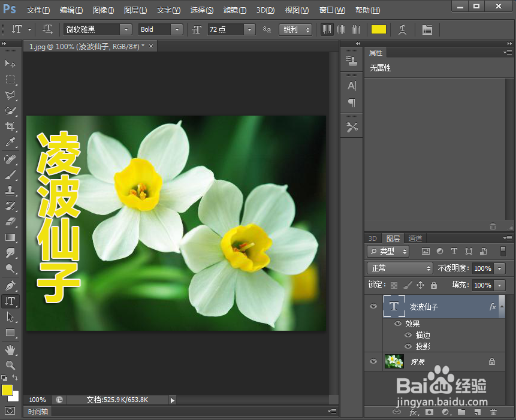Toggle text orientation button

[x=47, y=29]
